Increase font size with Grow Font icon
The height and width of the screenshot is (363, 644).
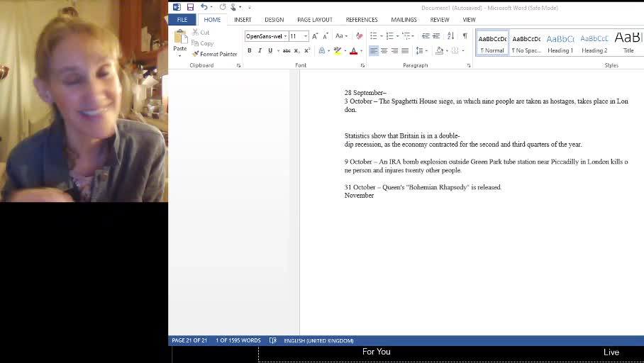[315, 36]
